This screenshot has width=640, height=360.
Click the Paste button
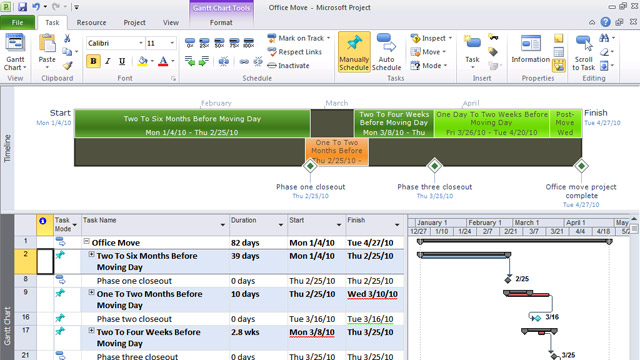tap(47, 52)
